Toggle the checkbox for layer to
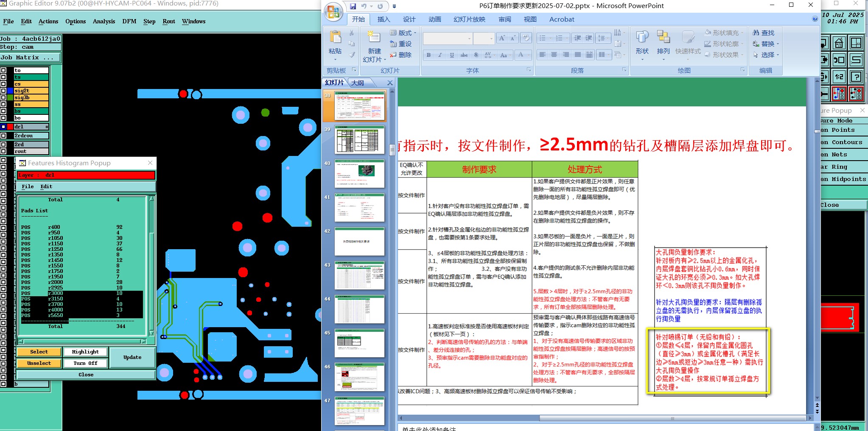The image size is (868, 431). pos(3,70)
